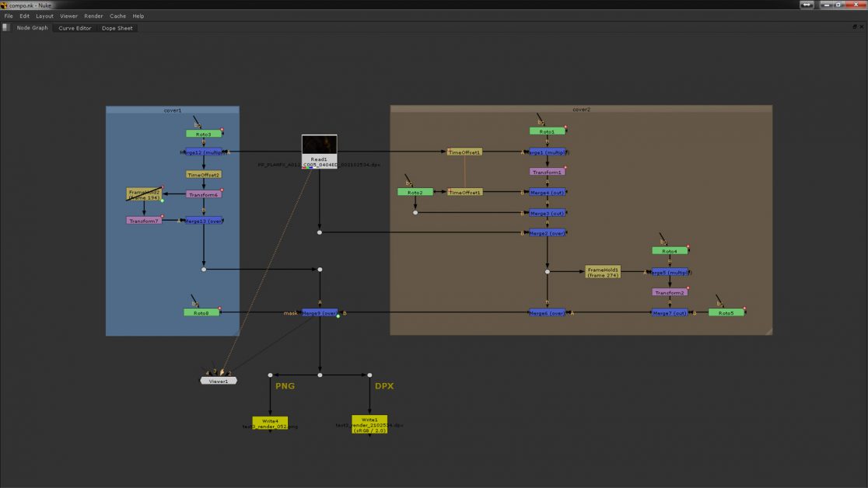Switch to the Dope Sheet tab
The image size is (868, 488).
117,28
